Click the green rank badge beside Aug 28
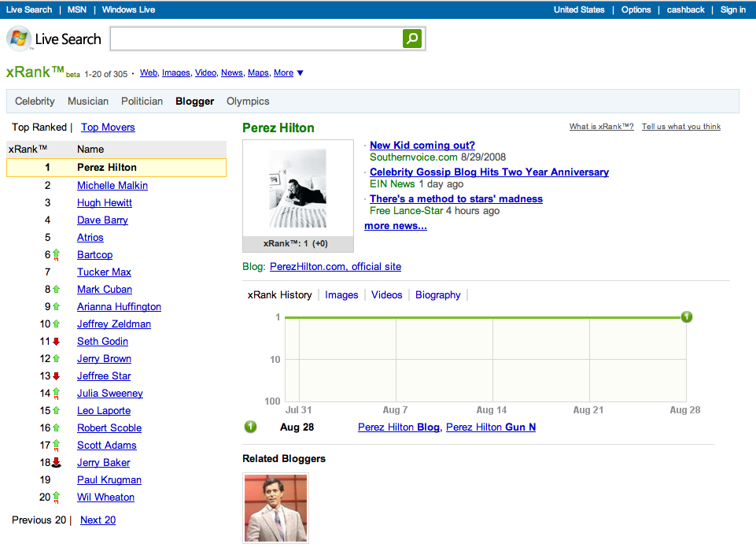Viewport: 756px width, 555px height. pos(250,427)
